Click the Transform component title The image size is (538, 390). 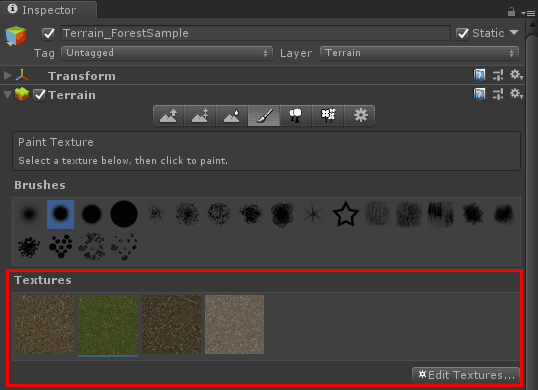(x=82, y=76)
